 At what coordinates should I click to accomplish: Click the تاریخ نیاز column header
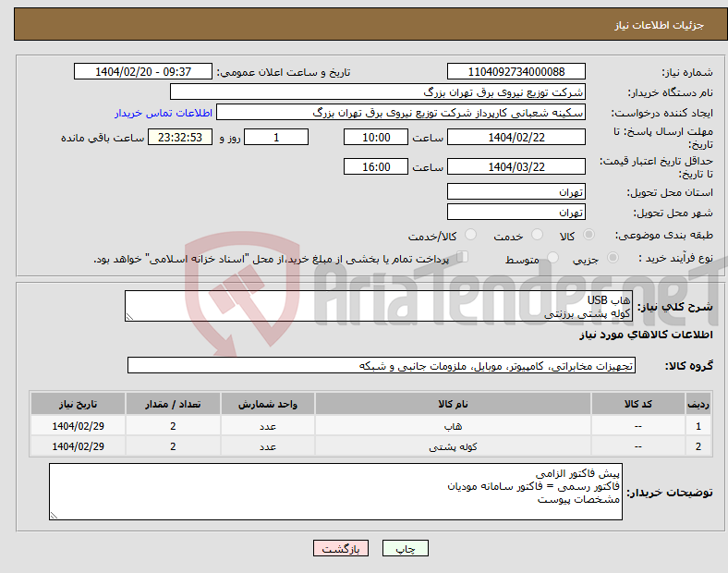(78, 404)
